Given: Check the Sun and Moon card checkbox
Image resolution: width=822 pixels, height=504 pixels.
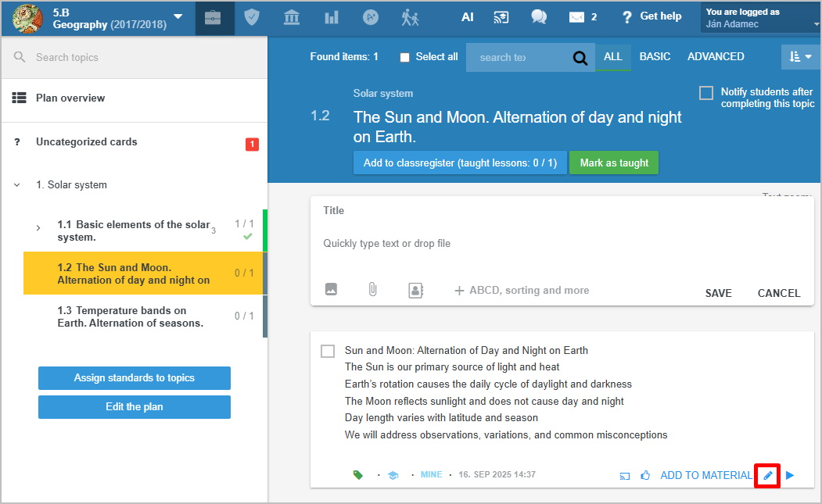Looking at the screenshot, I should pyautogui.click(x=328, y=352).
